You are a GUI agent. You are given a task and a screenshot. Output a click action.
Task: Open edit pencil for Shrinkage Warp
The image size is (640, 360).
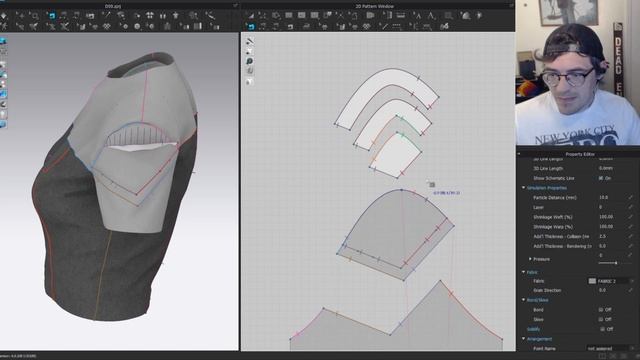(631, 227)
